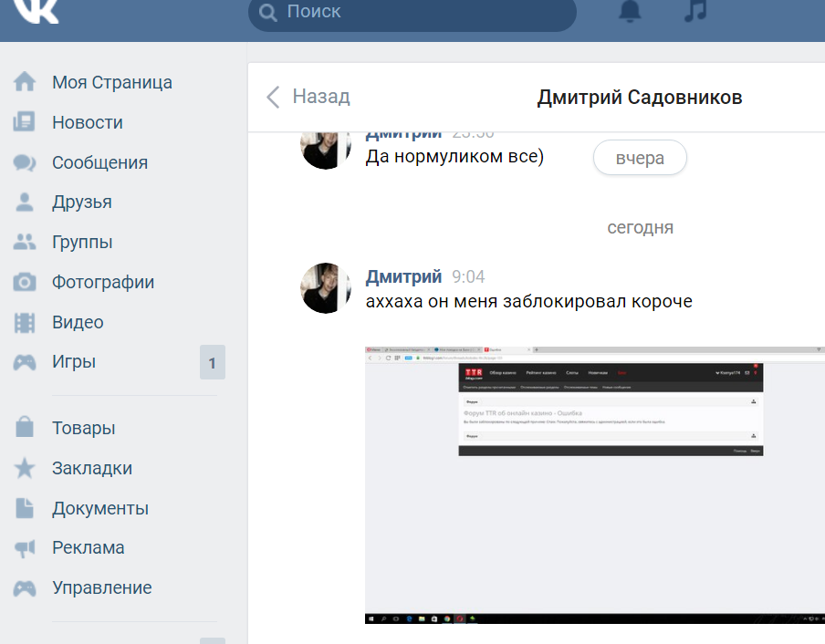The image size is (825, 644).
Task: Click the film icon next to Видео
Action: (26, 322)
